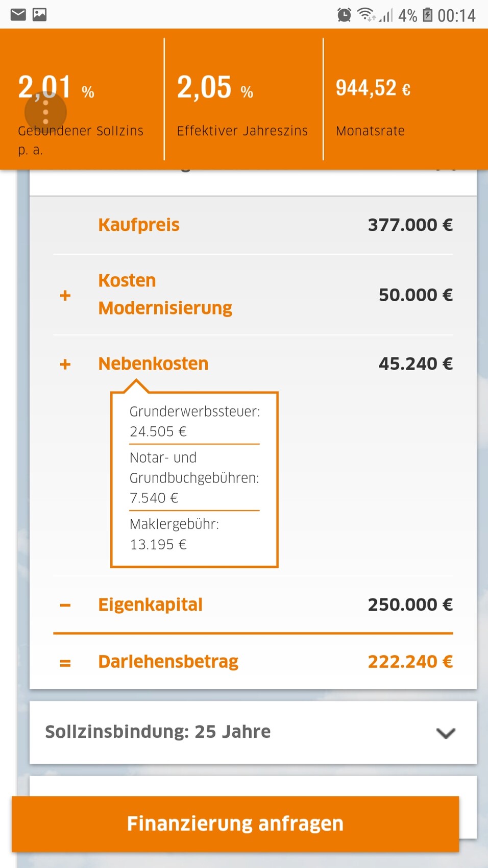Image resolution: width=488 pixels, height=868 pixels.
Task: Tap the plus icon beside Nebenkosten
Action: [x=65, y=364]
